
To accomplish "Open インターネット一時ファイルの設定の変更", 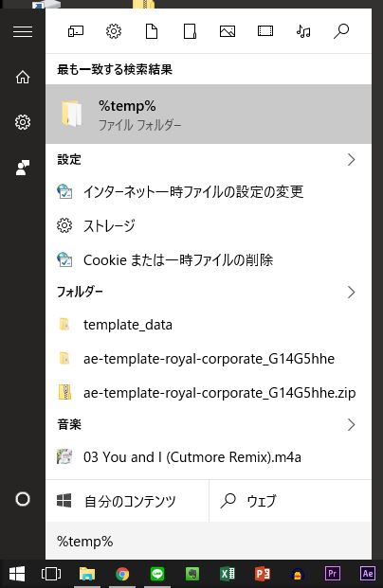I will pyautogui.click(x=209, y=191).
